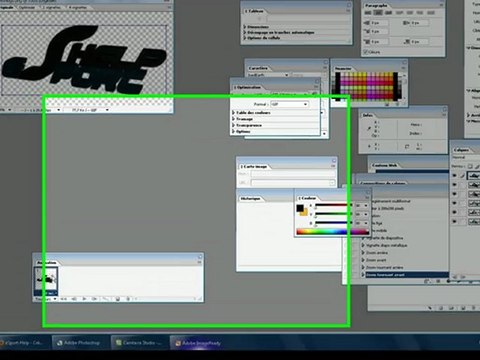This screenshot has width=480, height=360.
Task: Toggle visibility of the third layer in Calques
Action: pos(454,194)
